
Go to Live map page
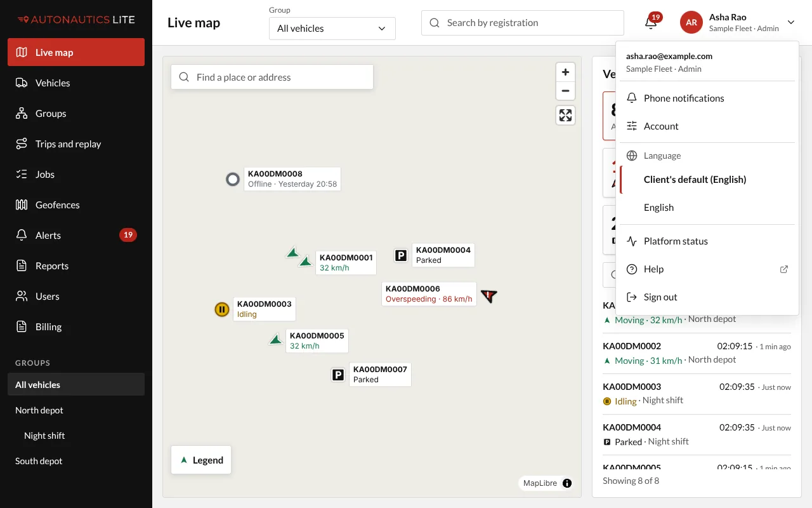(x=76, y=52)
